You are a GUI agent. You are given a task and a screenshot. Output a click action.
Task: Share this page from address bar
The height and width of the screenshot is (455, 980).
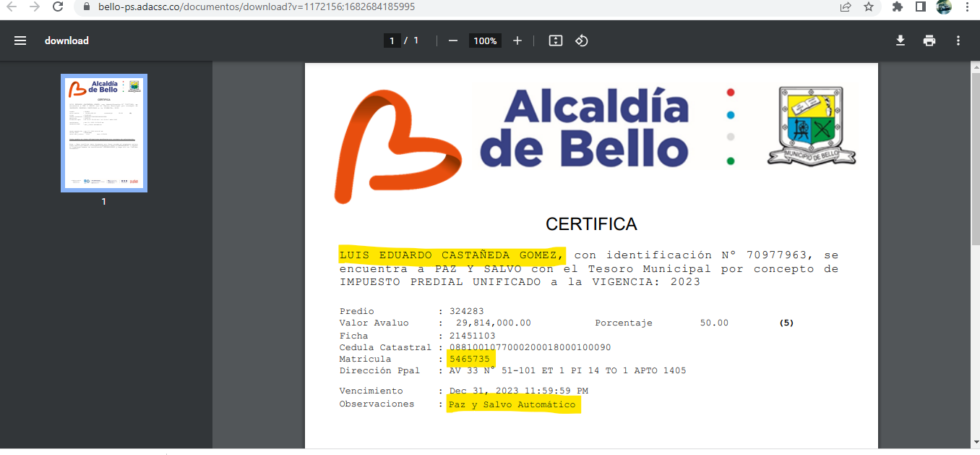click(846, 7)
